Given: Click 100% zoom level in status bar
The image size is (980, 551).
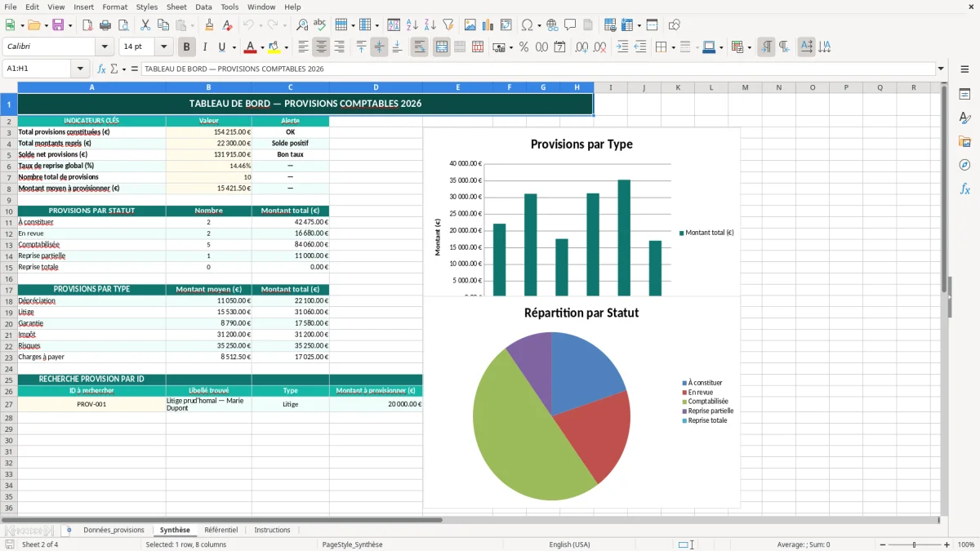Looking at the screenshot, I should (x=965, y=544).
